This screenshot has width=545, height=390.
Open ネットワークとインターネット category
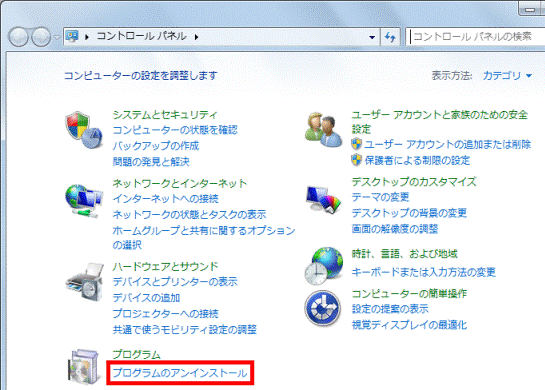(180, 183)
